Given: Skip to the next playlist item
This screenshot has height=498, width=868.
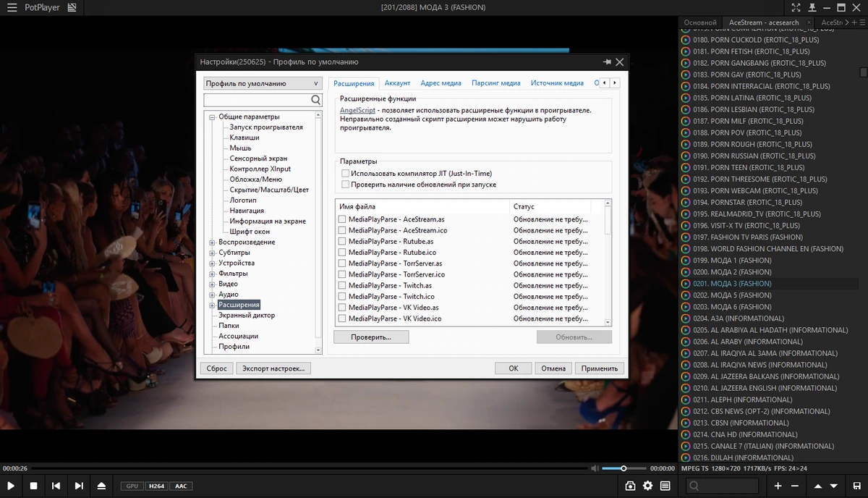Looking at the screenshot, I should (79, 486).
